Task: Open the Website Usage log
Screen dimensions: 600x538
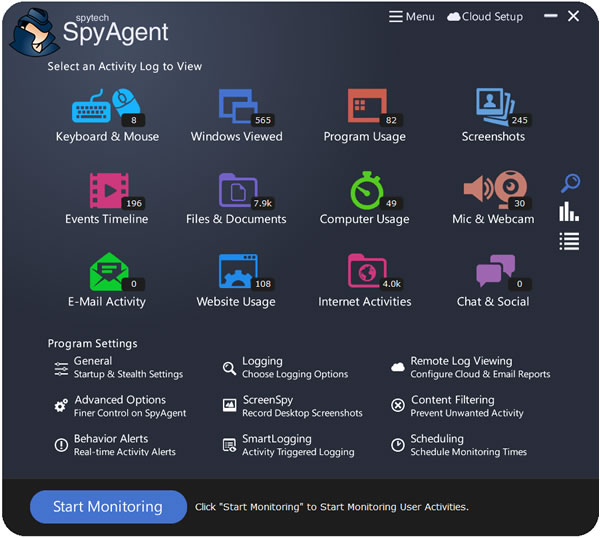Action: point(237,274)
